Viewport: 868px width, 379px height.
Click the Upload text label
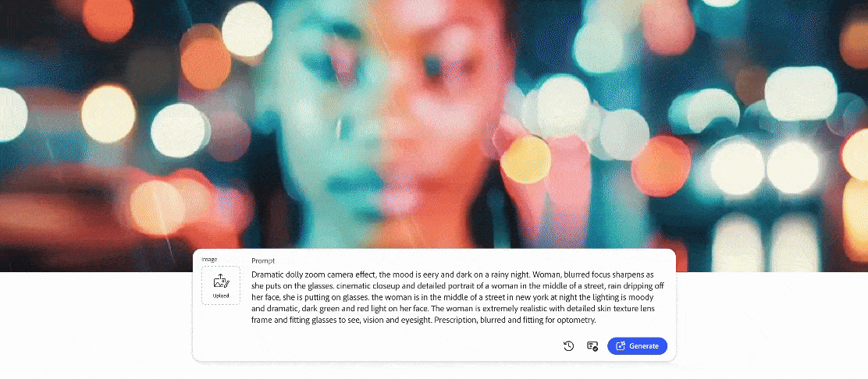coord(220,296)
